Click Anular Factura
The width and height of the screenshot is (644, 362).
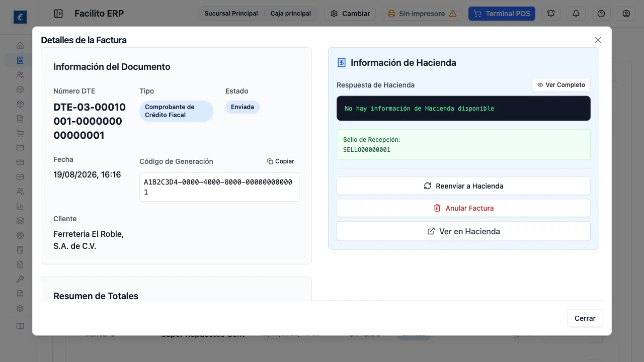coord(463,208)
